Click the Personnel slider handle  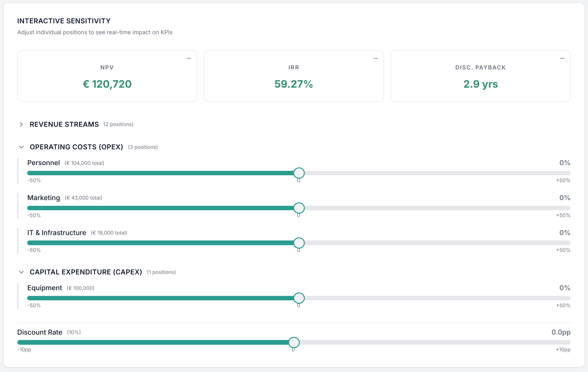[x=299, y=173]
